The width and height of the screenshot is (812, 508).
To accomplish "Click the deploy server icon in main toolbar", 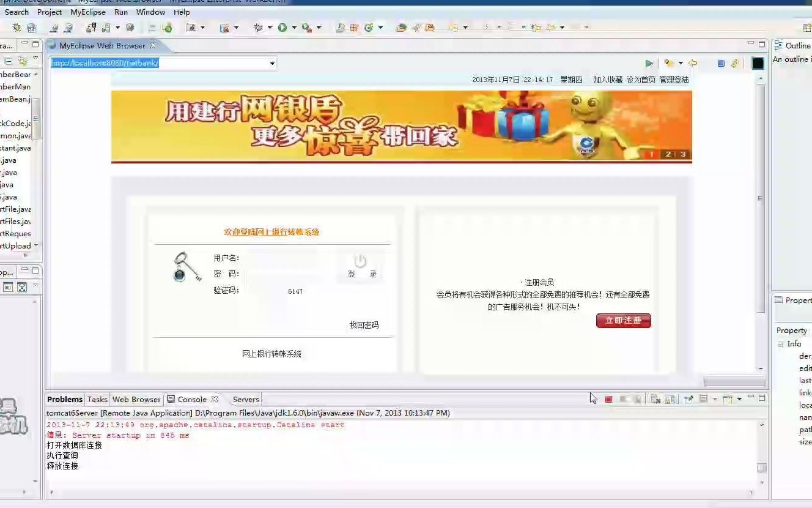I will [x=91, y=28].
